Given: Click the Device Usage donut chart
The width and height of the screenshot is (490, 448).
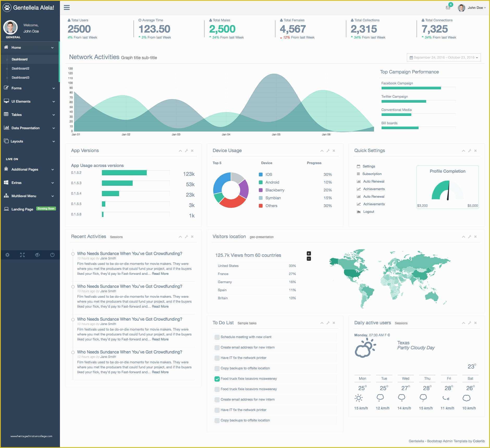Looking at the screenshot, I should click(231, 190).
